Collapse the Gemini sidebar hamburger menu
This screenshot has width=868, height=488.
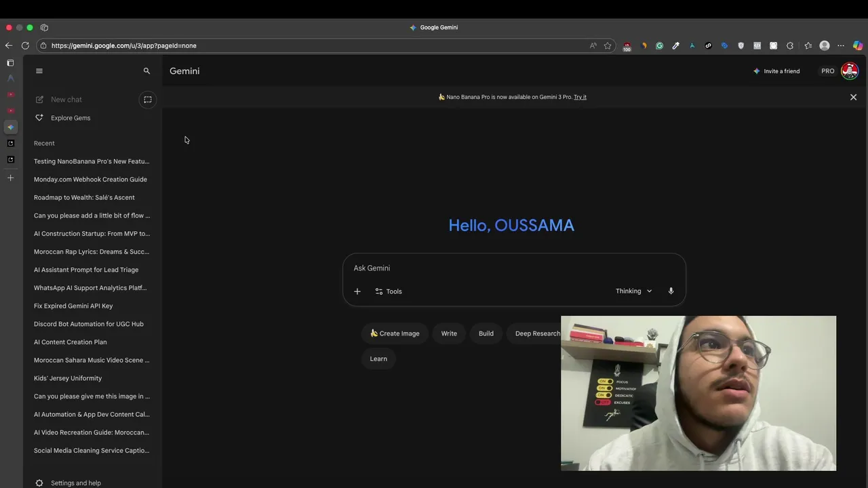pyautogui.click(x=39, y=71)
